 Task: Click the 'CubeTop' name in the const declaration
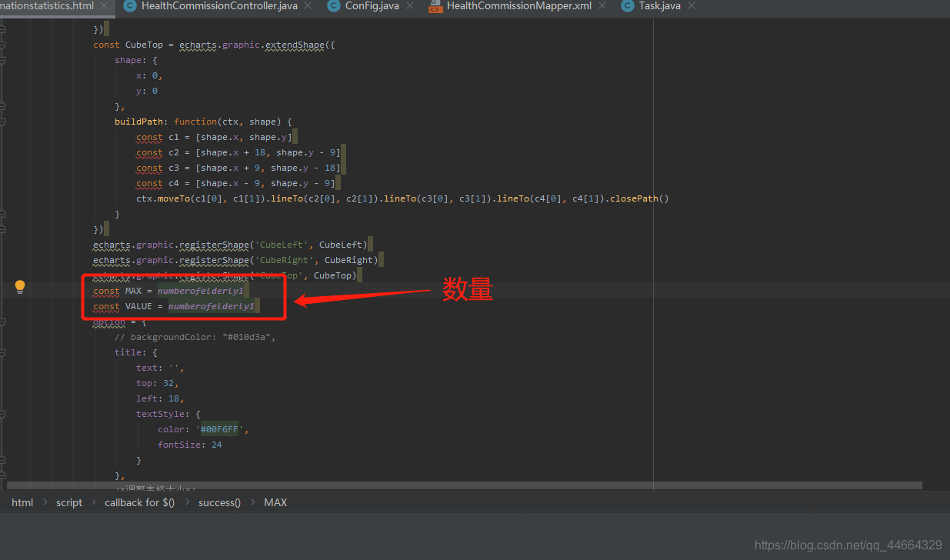point(144,45)
